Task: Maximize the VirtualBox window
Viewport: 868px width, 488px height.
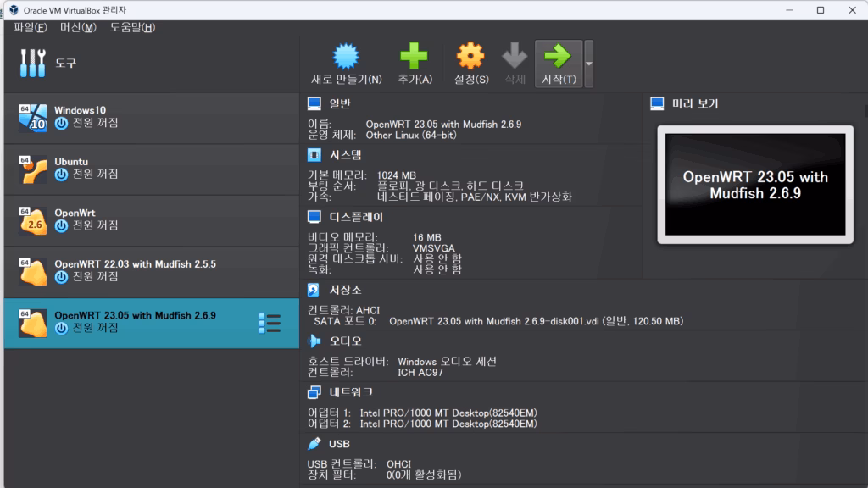Action: point(821,10)
